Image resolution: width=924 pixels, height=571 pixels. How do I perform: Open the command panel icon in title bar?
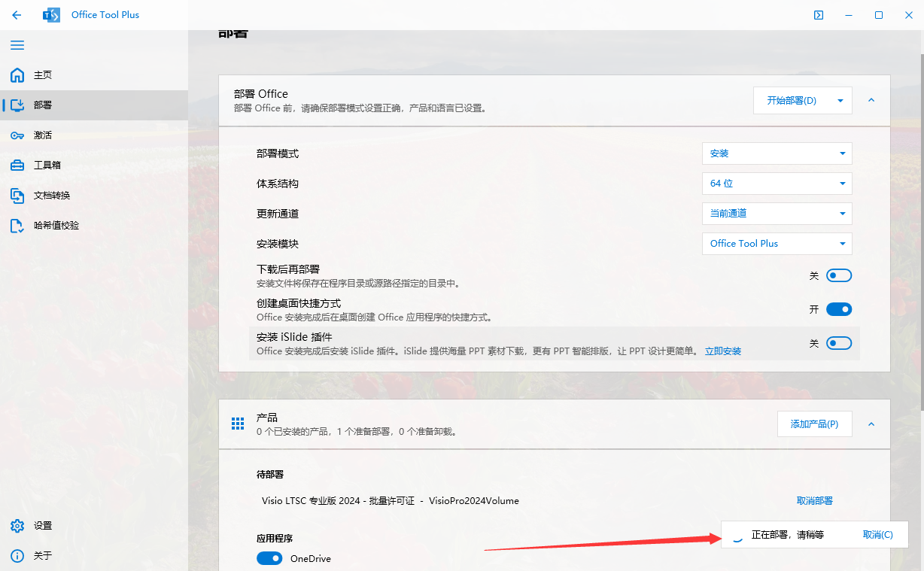click(x=819, y=15)
